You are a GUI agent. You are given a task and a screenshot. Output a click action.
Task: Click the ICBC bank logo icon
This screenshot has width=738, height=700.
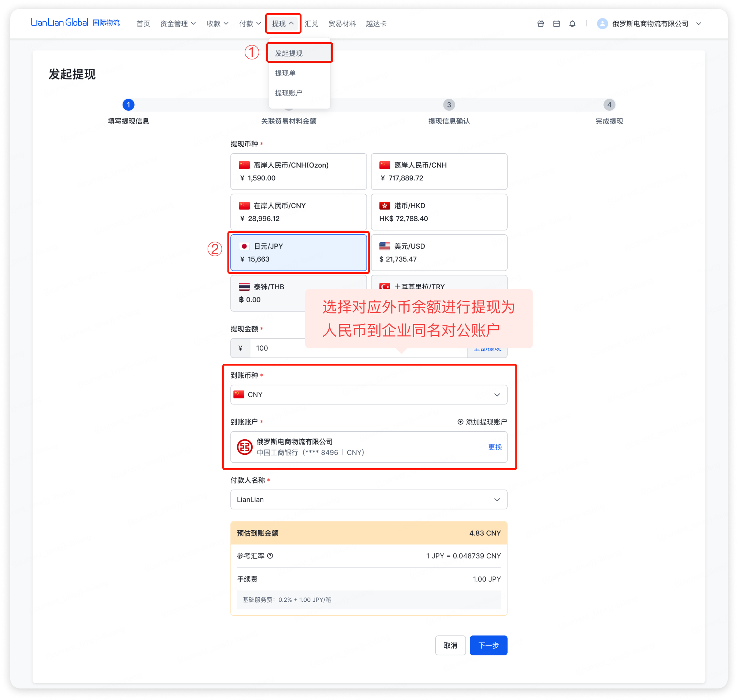[x=245, y=447]
